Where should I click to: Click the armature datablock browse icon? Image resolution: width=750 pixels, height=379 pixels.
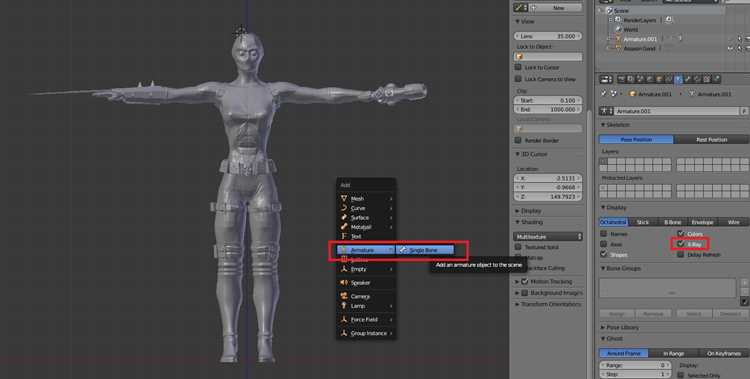point(606,111)
